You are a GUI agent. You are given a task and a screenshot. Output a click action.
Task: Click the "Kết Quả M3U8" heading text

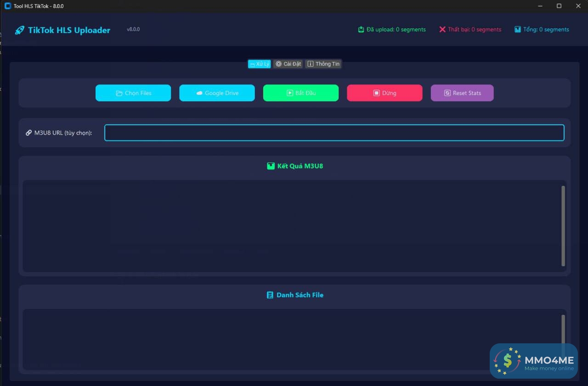(300, 166)
